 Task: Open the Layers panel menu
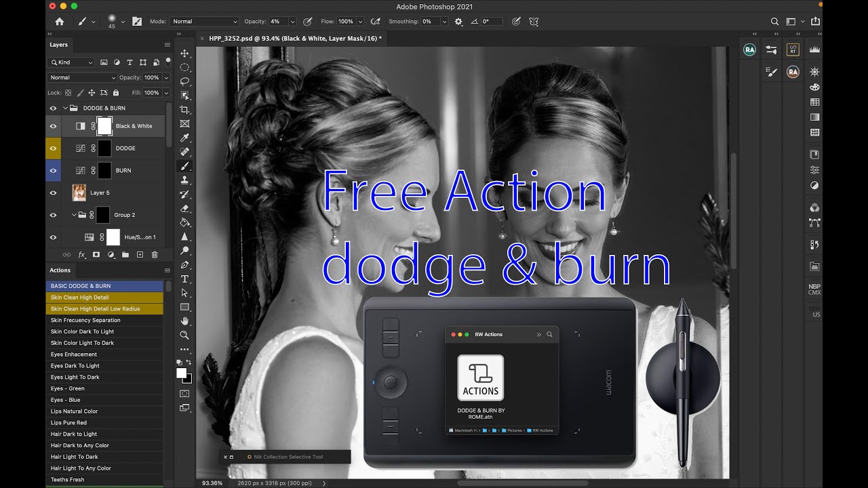pyautogui.click(x=167, y=45)
